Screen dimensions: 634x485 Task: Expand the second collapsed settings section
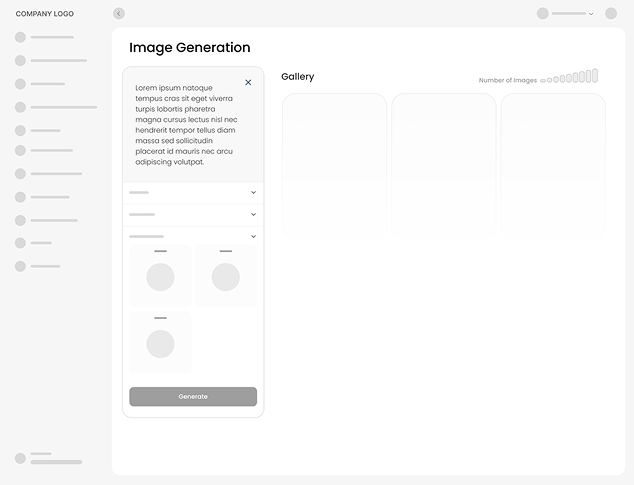[253, 214]
